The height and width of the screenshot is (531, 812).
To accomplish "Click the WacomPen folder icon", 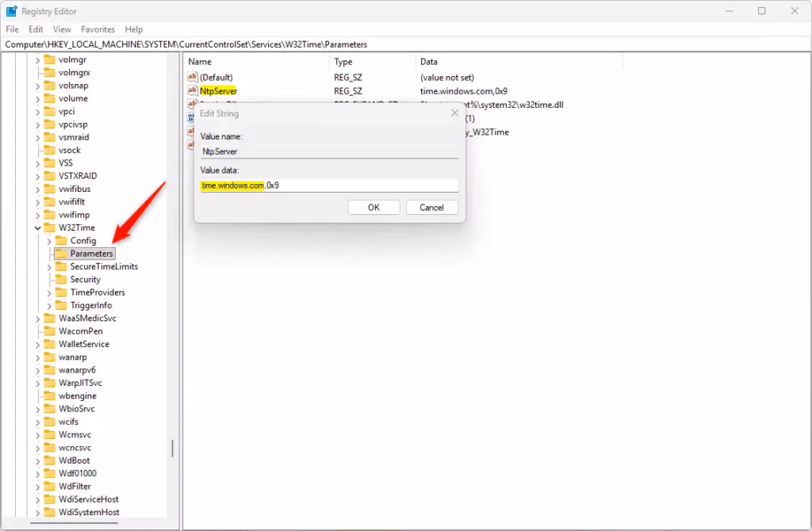I will click(x=50, y=331).
